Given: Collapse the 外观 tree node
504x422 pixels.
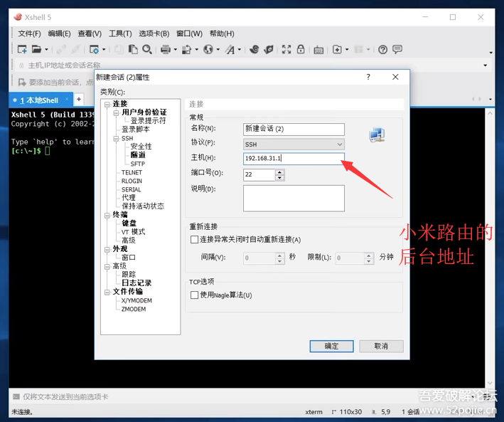Looking at the screenshot, I should (107, 249).
